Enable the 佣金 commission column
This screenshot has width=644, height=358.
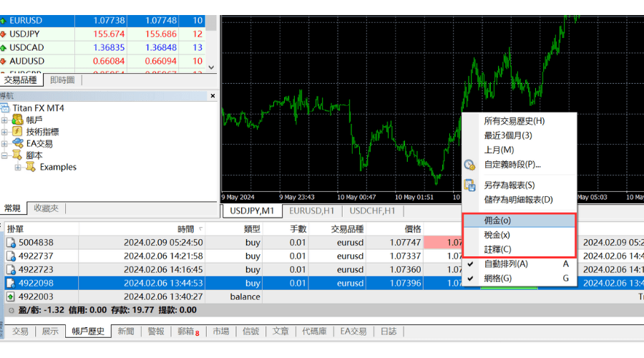tap(497, 221)
